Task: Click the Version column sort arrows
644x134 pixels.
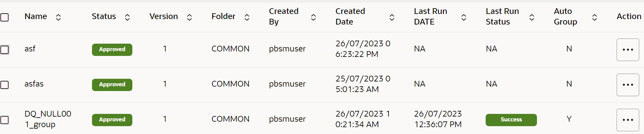Action: pyautogui.click(x=189, y=17)
